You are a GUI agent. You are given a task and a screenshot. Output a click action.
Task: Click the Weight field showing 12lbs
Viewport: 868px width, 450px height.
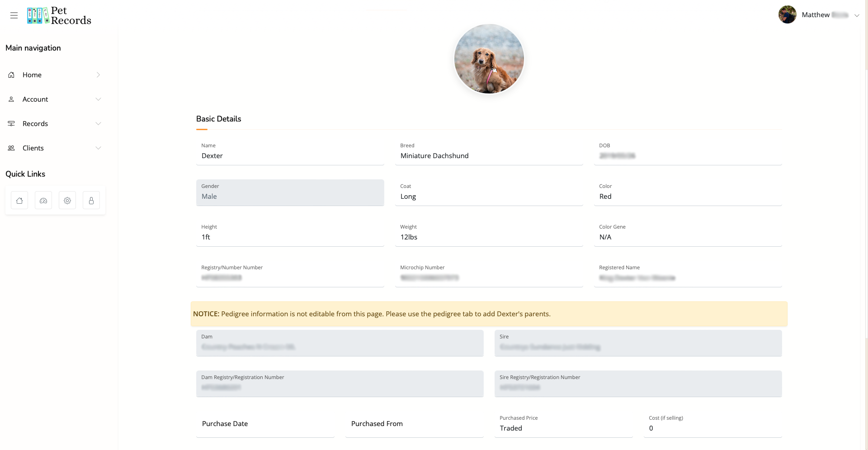coord(489,237)
